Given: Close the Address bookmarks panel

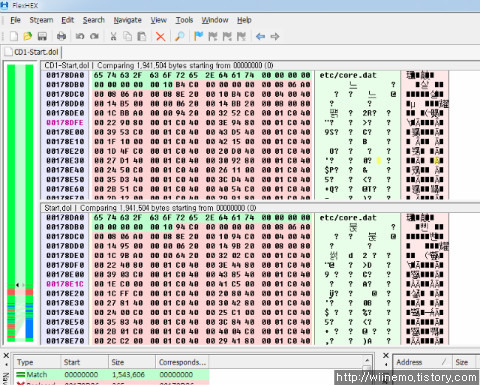Looking at the screenshot, I should (386, 355).
